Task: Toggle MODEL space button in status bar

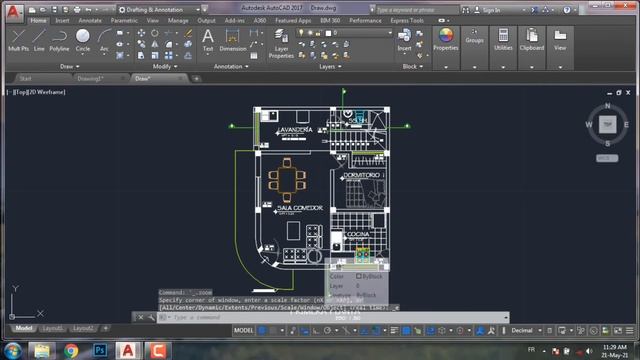Action: pyautogui.click(x=244, y=330)
